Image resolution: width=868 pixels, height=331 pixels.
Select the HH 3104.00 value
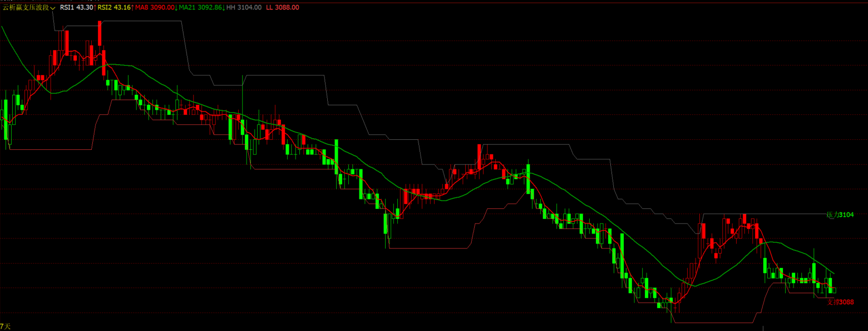pos(244,8)
